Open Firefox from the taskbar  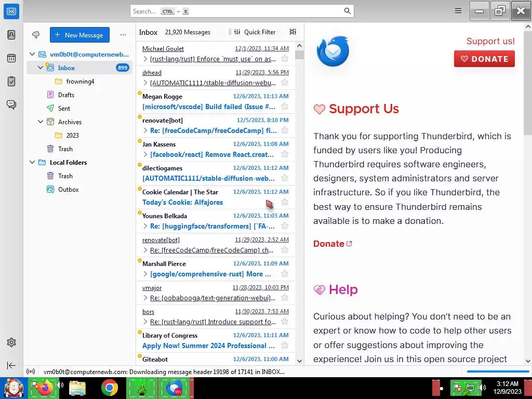[x=44, y=388]
